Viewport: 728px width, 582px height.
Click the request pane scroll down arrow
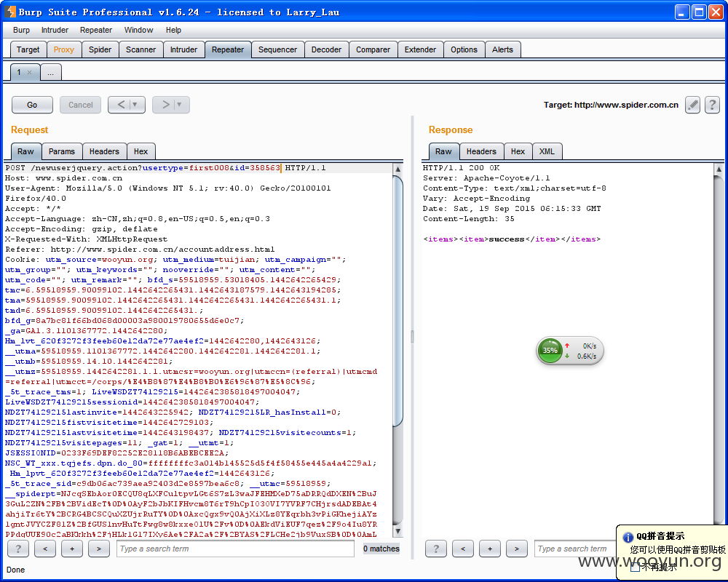tap(398, 530)
